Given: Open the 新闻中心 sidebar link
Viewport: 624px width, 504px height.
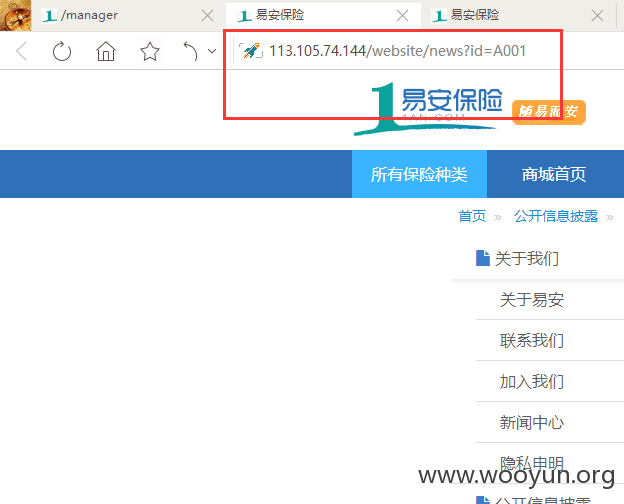Looking at the screenshot, I should tap(532, 422).
